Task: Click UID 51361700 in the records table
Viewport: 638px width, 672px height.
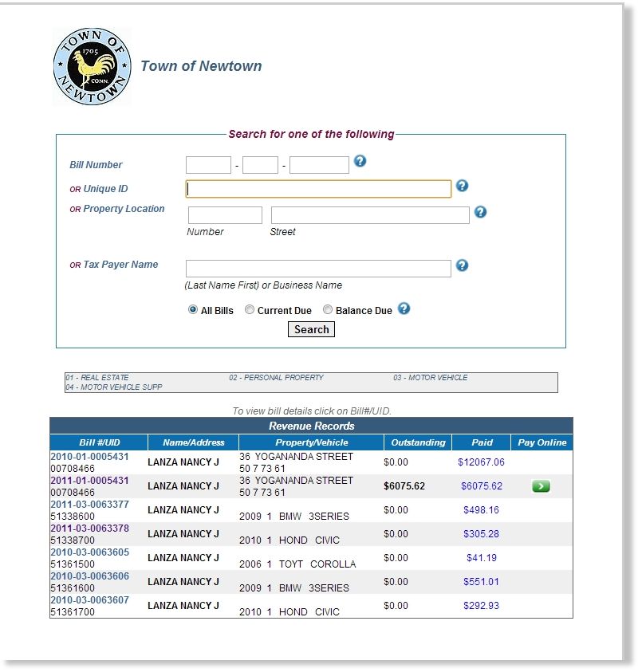Action: tap(73, 612)
